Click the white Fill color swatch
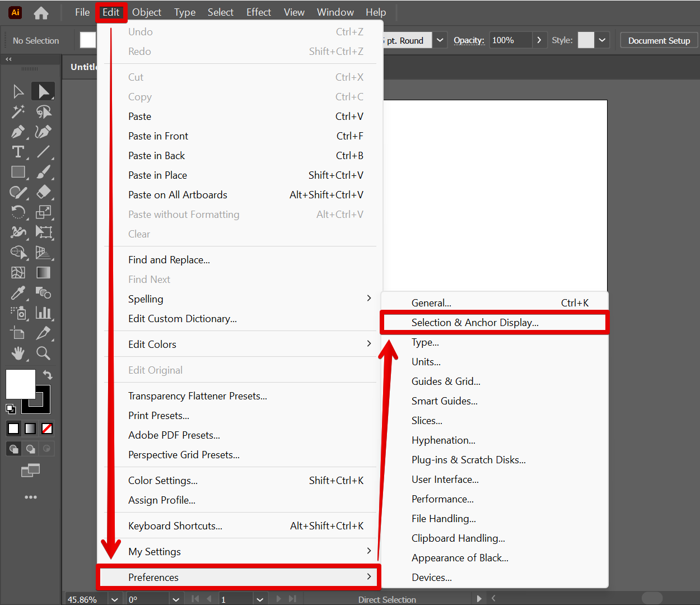Screen dimensions: 700x605 coord(21,384)
